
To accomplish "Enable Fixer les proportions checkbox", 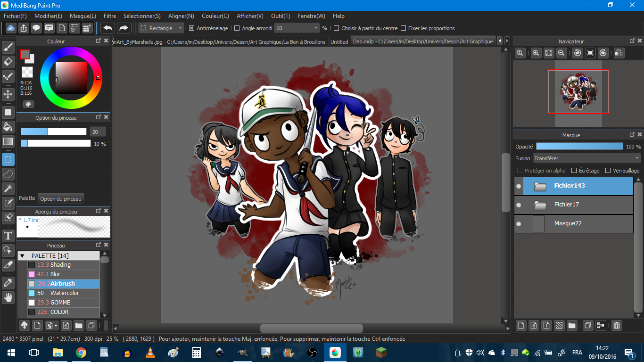I will [x=403, y=28].
